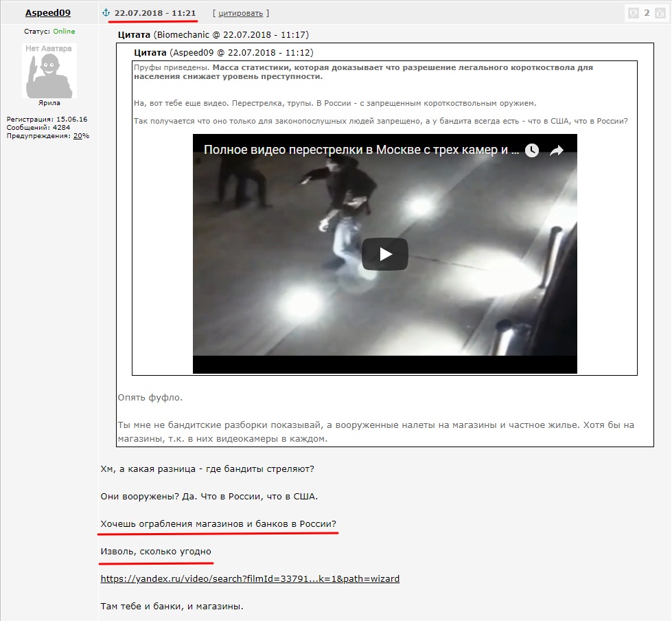Image resolution: width=672 pixels, height=621 pixels.
Task: Click the line Они вооружены? Да.
Action: pos(209,496)
